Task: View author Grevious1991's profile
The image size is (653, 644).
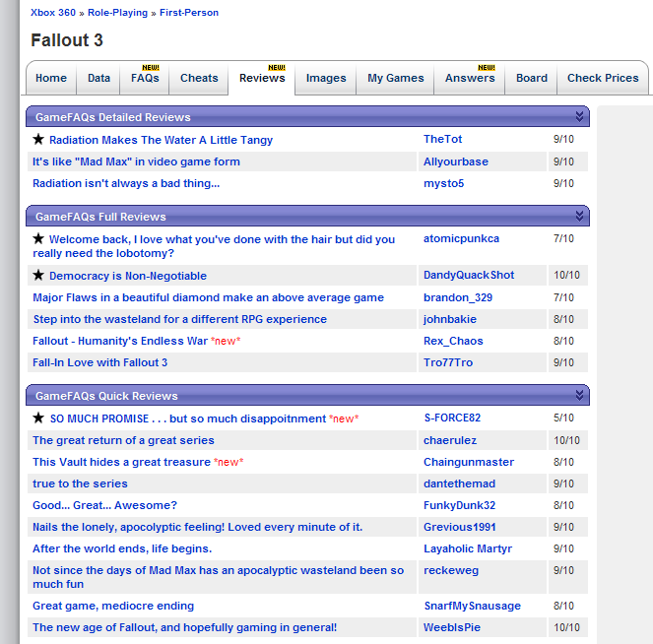Action: click(x=459, y=527)
